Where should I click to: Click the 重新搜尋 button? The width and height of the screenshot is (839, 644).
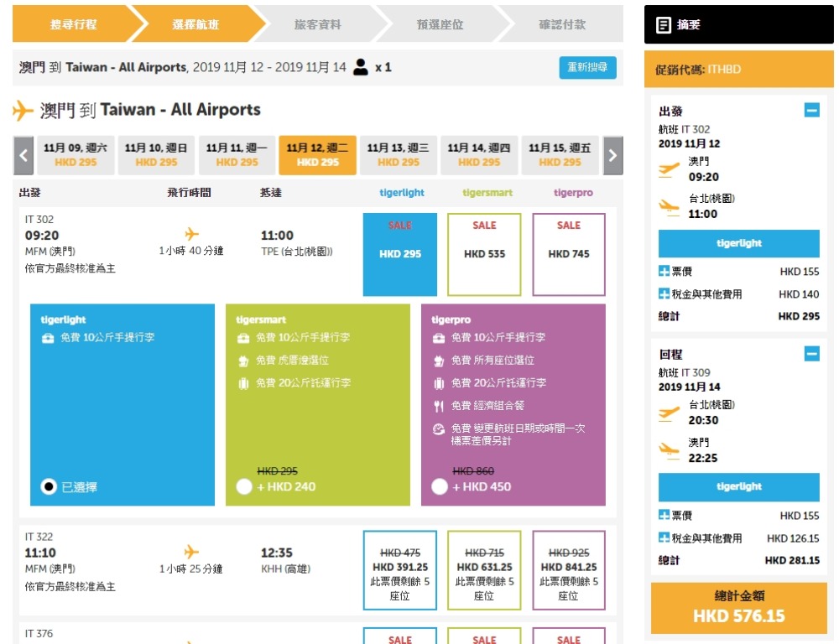587,68
